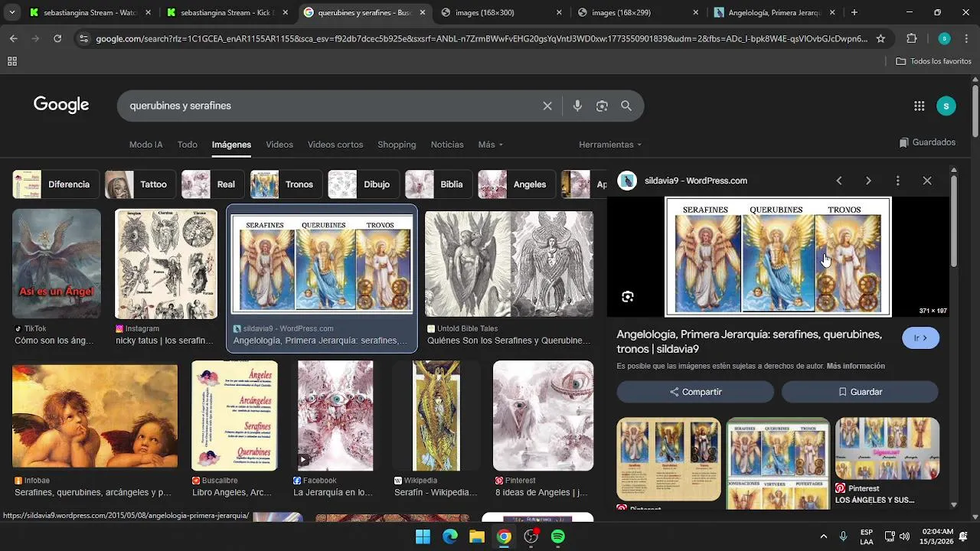The width and height of the screenshot is (980, 551).
Task: Go back with browser back arrow
Action: (14, 38)
